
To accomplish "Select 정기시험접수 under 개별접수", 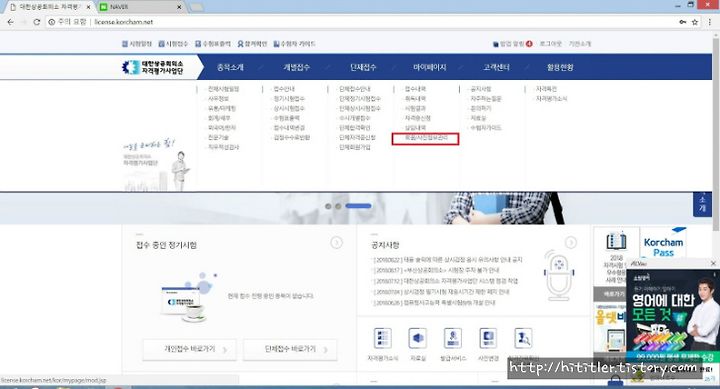I will [289, 99].
